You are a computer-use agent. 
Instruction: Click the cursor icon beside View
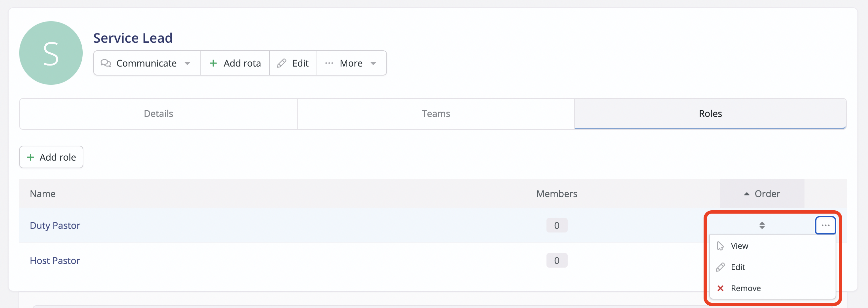[x=720, y=246]
